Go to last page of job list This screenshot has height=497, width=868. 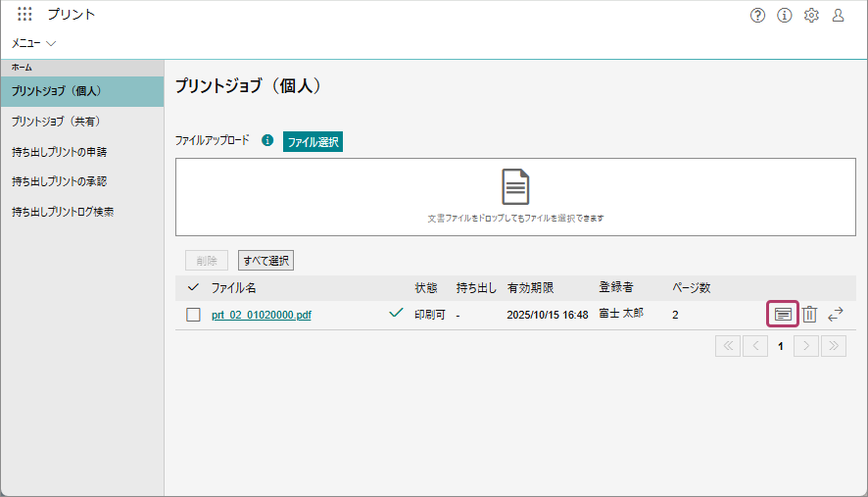coord(834,346)
